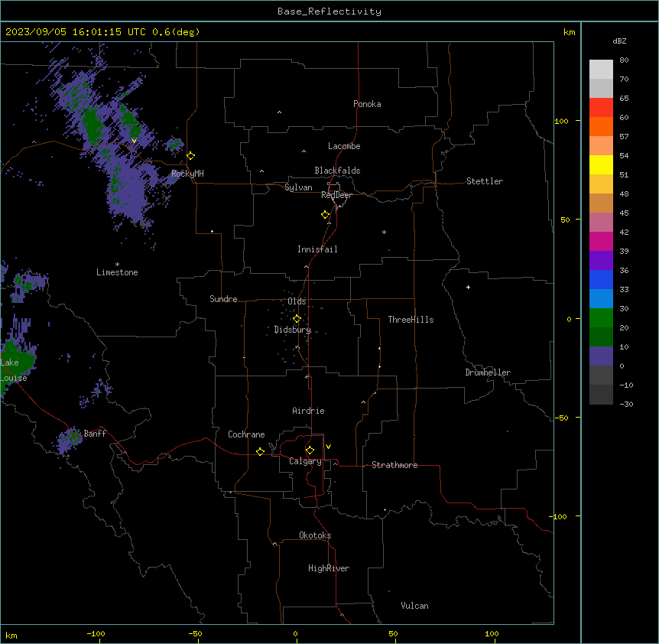
Task: Click the Base_Reflectivity title text
Action: coord(329,11)
